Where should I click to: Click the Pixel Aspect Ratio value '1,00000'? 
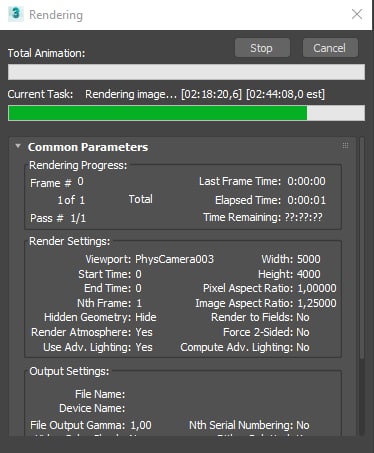(317, 288)
